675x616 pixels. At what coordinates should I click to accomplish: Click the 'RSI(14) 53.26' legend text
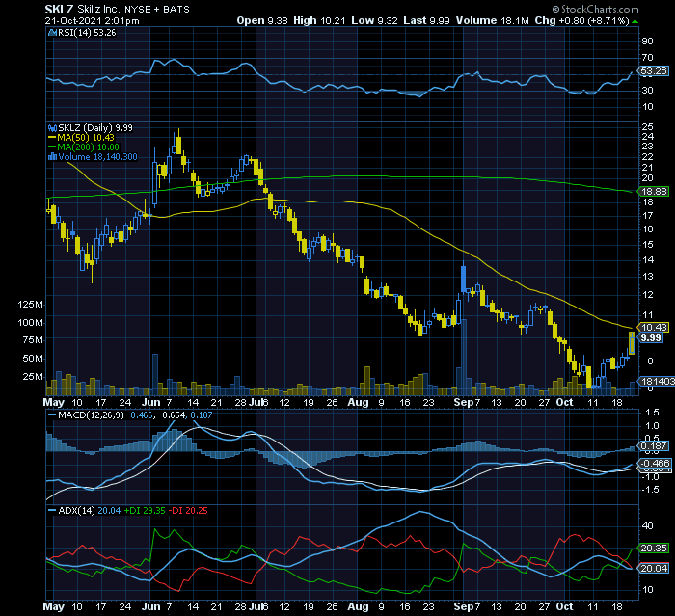coord(87,32)
